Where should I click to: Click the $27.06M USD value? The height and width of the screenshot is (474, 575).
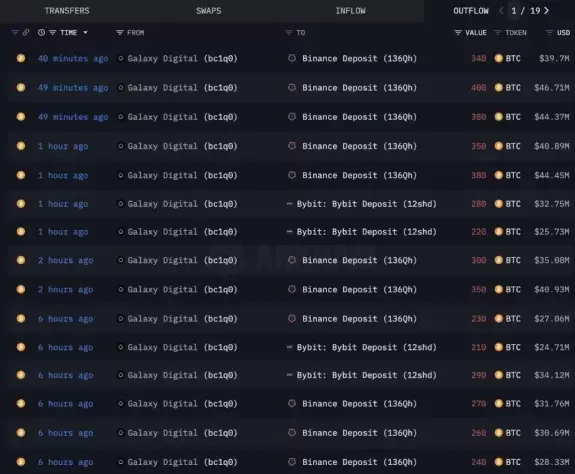(x=552, y=319)
